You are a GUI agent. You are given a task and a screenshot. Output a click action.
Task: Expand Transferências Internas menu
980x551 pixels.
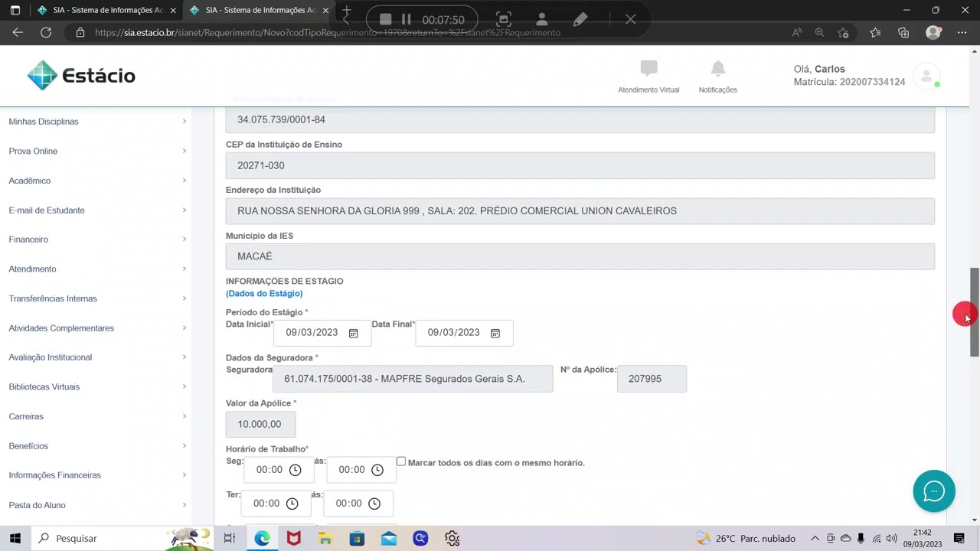click(x=97, y=298)
